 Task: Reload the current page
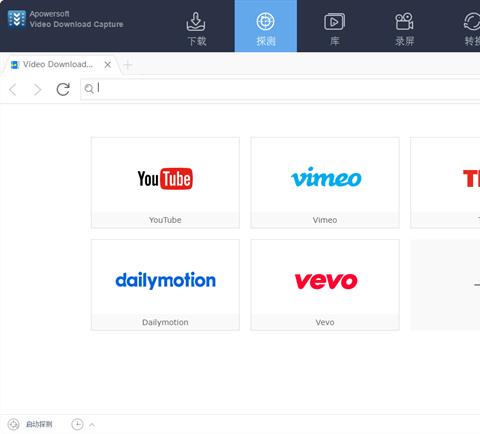(63, 89)
